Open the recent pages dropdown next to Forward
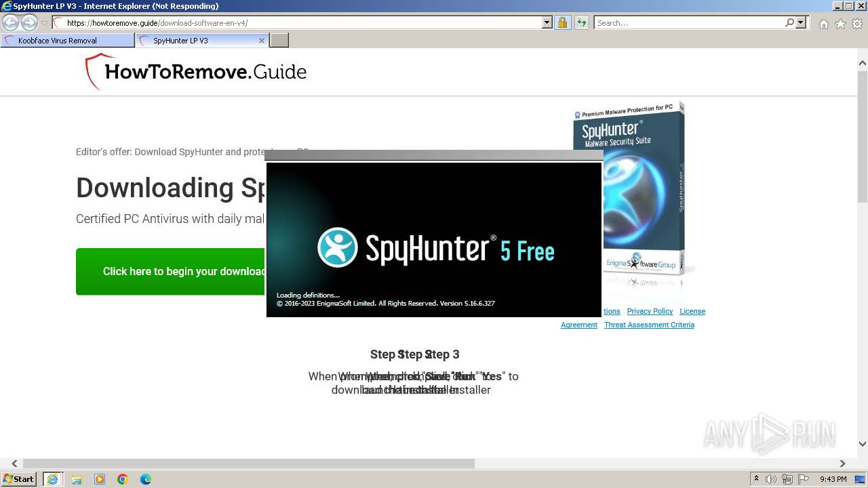868x488 pixels. click(44, 23)
